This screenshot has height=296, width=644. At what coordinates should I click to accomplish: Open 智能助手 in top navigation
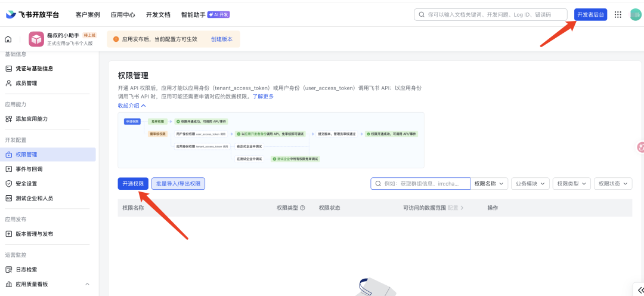pos(193,14)
